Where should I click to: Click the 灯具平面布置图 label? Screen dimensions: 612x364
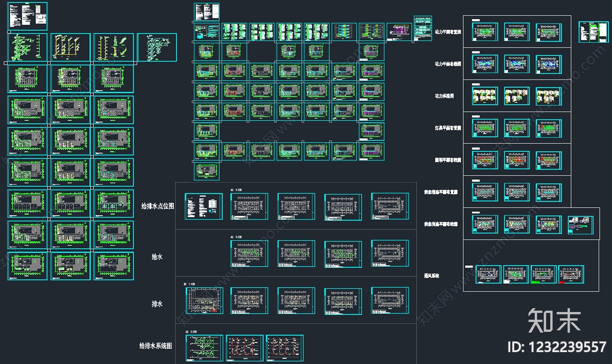[x=448, y=128]
